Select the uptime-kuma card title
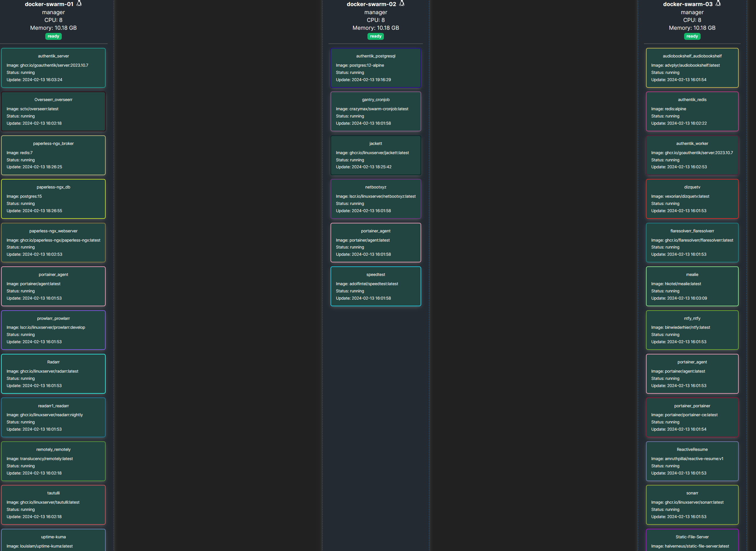Screen dimensions: 756x551 [53, 537]
